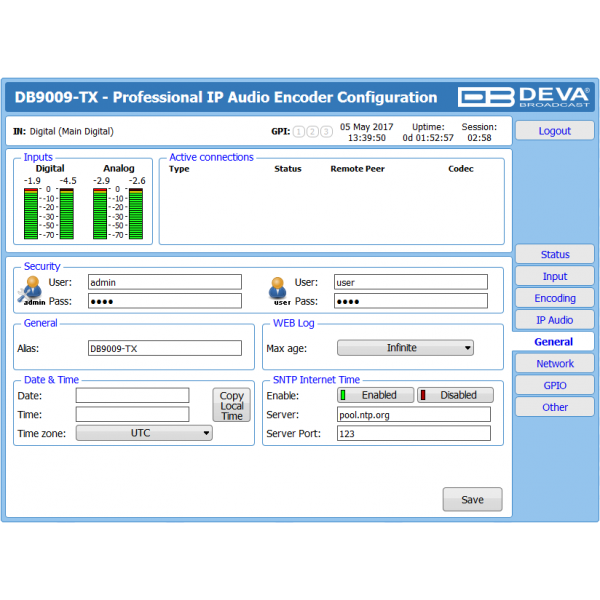Click the Digital level value -1.9
This screenshot has height=600, width=600.
click(x=32, y=181)
